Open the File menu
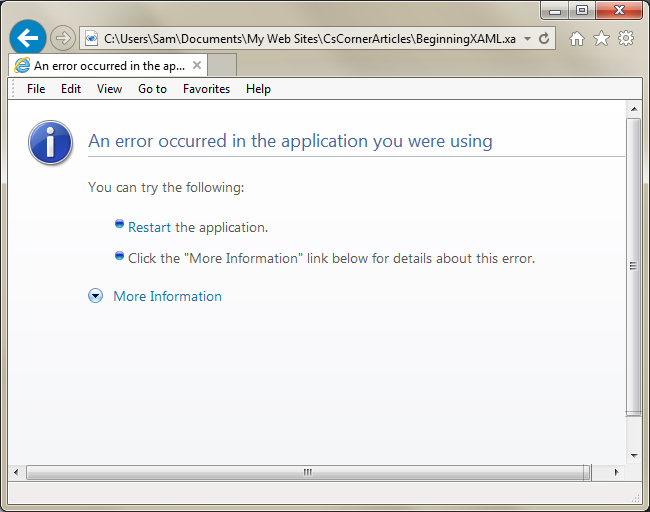 tap(36, 89)
